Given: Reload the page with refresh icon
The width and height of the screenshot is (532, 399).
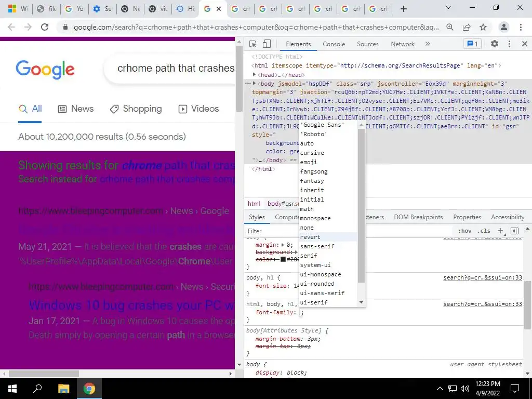Looking at the screenshot, I should [x=45, y=27].
